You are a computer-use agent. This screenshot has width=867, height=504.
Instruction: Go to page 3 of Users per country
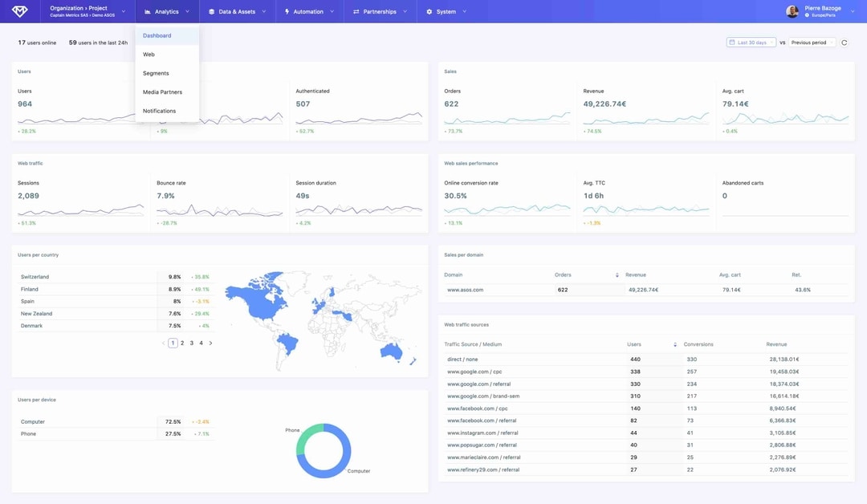192,343
